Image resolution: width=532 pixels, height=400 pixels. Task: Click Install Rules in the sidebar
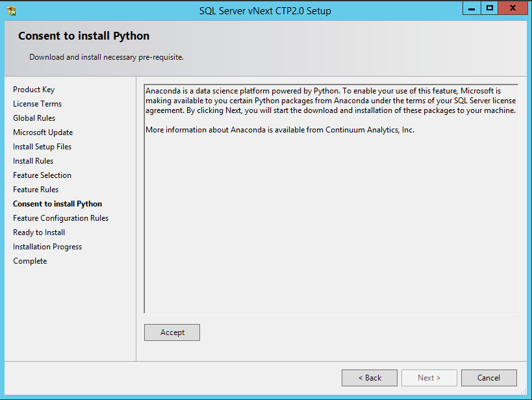[33, 161]
